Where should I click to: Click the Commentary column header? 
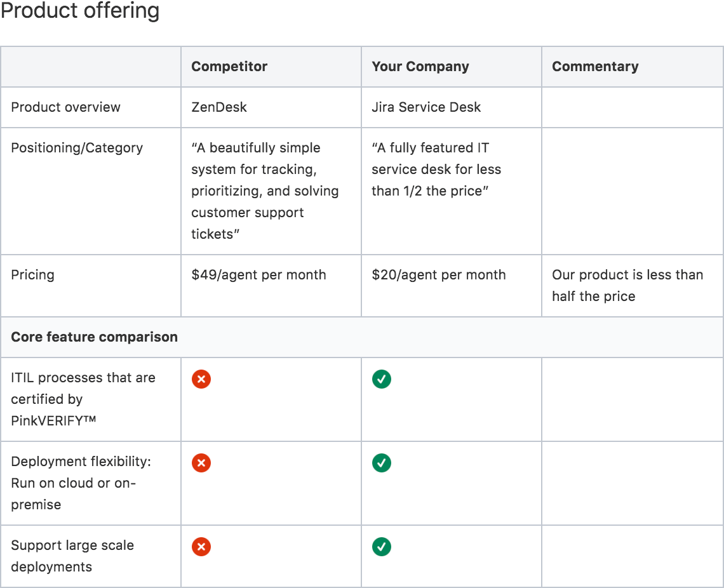pyautogui.click(x=595, y=67)
